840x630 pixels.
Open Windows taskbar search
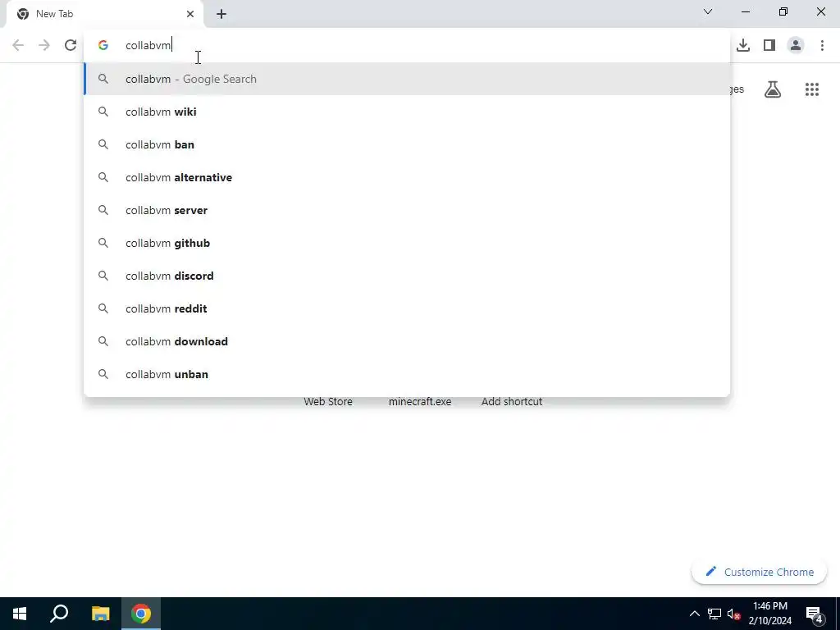click(59, 614)
